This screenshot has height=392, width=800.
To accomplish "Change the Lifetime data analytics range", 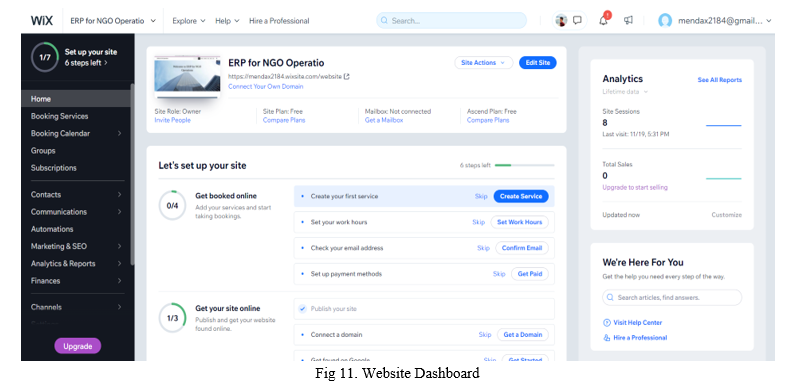I will click(x=625, y=92).
